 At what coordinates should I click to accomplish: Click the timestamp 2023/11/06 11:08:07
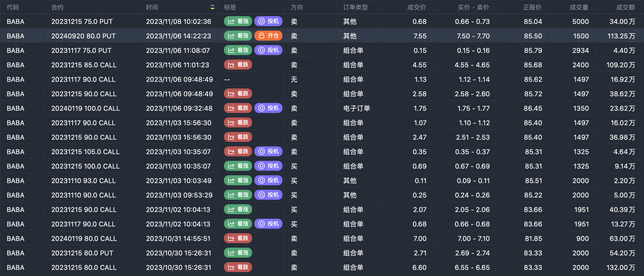[x=178, y=50]
